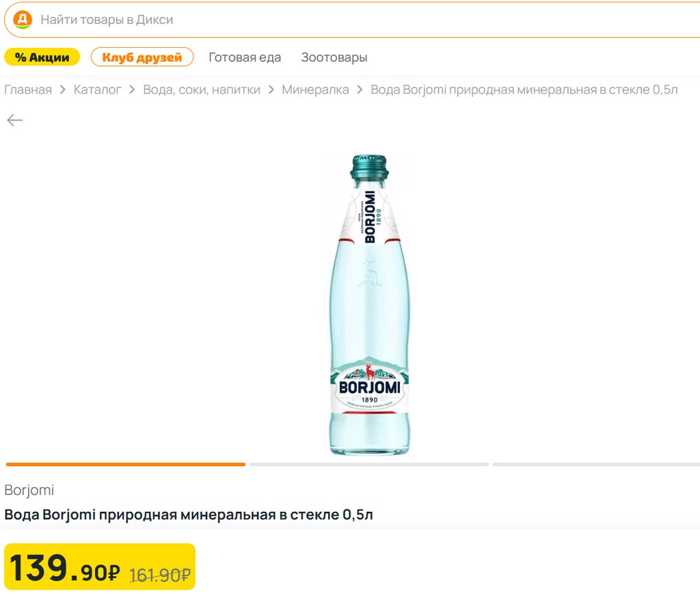Open the Borjomi bottle product image
The image size is (700, 596).
(369, 304)
